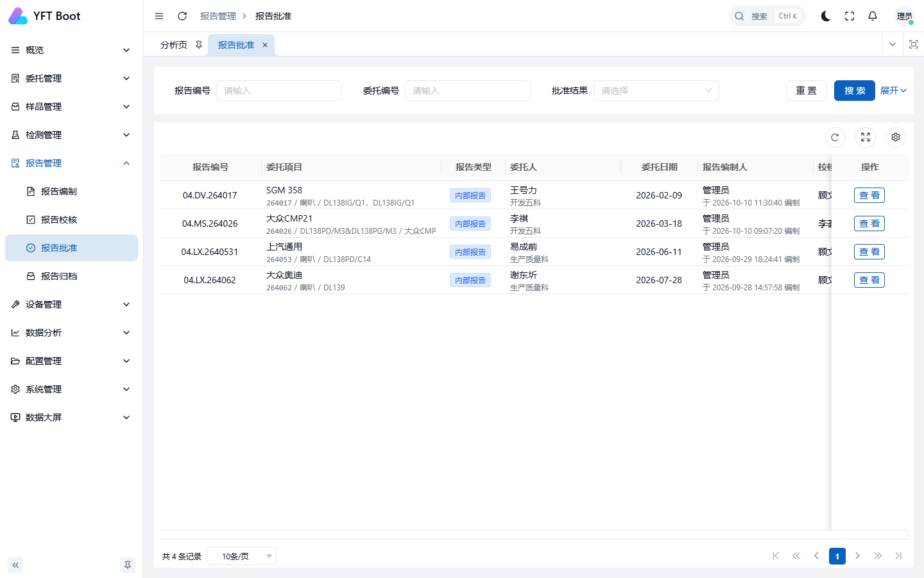This screenshot has height=578, width=924.
Task: Toggle dark mode moon icon
Action: click(826, 16)
